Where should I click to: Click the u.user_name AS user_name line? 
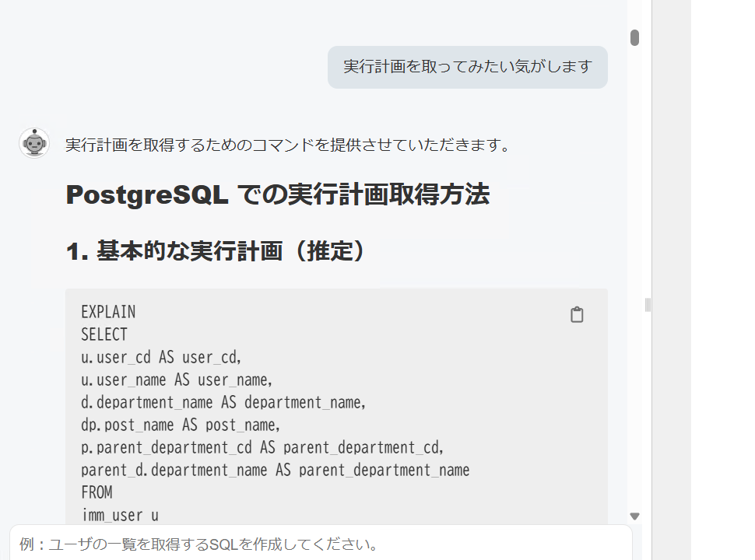pos(177,380)
